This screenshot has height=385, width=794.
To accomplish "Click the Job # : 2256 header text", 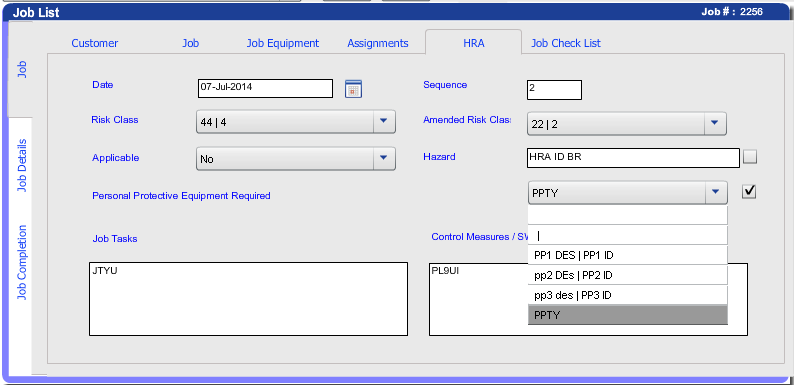I will pos(732,12).
